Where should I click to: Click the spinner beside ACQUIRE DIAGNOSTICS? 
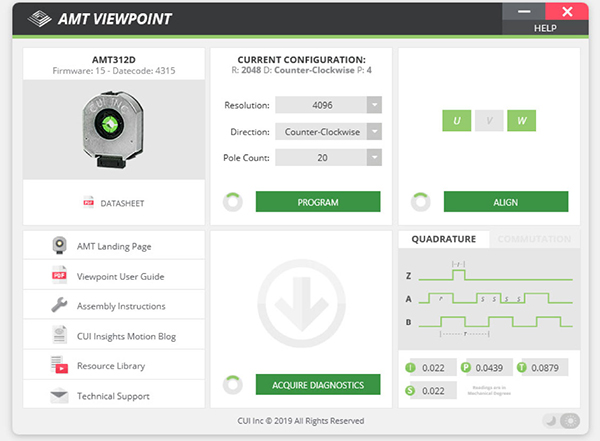click(233, 385)
